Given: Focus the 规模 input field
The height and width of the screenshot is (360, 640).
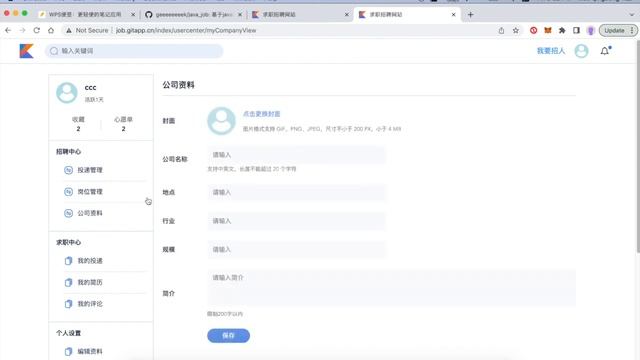Looking at the screenshot, I should click(x=296, y=249).
